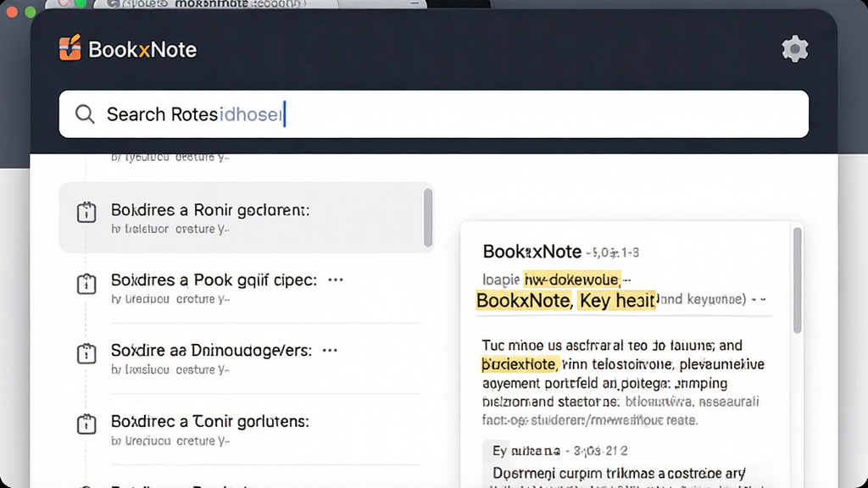Click the BookxNote logo icon
Image resolution: width=868 pixels, height=488 pixels.
click(x=70, y=47)
